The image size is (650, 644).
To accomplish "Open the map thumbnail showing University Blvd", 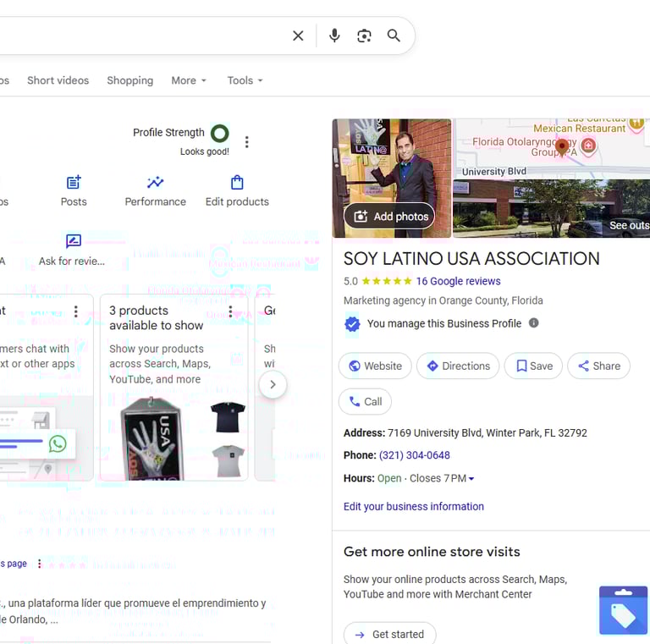I will click(x=551, y=149).
